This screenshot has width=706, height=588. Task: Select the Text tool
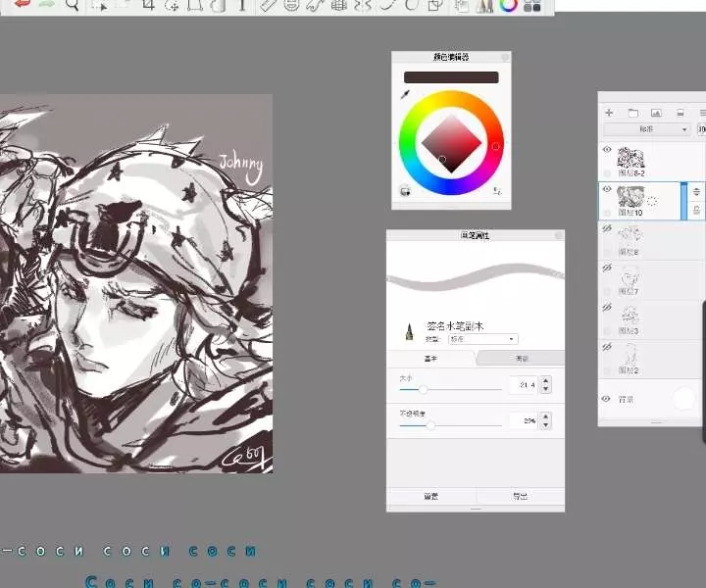click(x=242, y=6)
